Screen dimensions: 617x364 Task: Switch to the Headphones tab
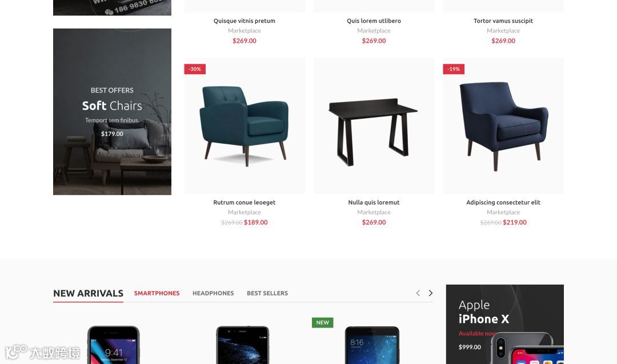tap(213, 293)
